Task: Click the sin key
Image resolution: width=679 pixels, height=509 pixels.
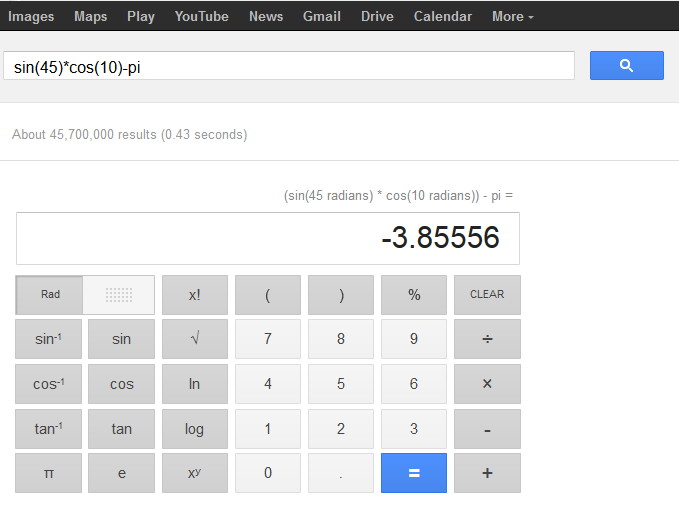Action: [121, 339]
